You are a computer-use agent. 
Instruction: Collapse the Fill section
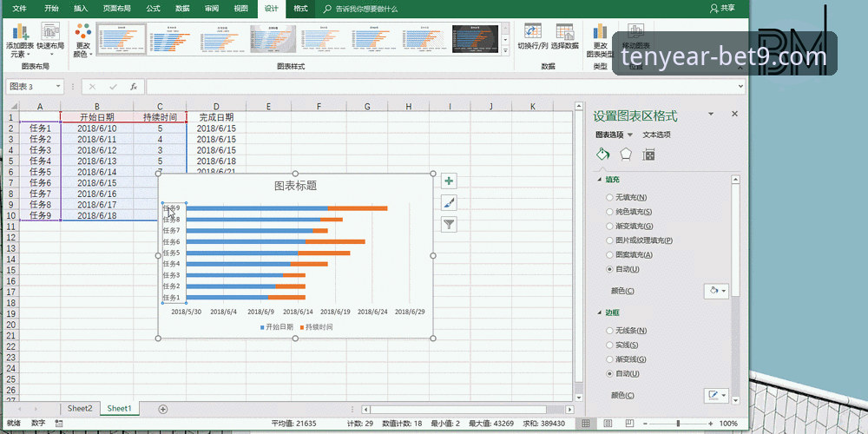599,180
